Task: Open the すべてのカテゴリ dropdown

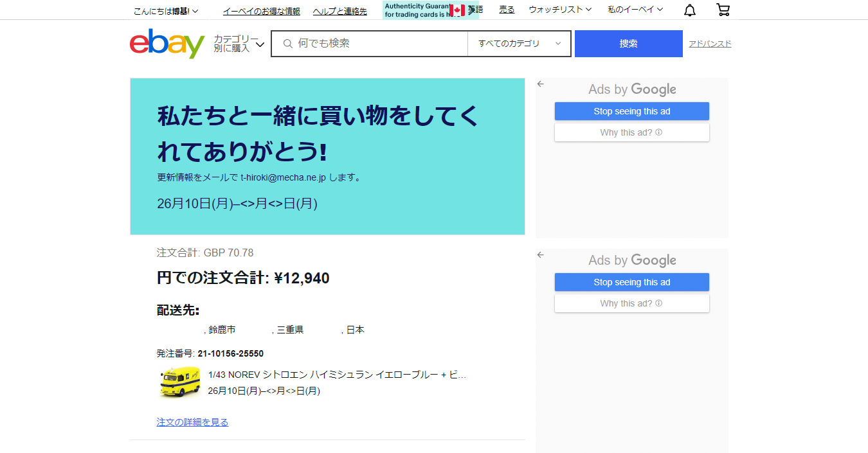Action: (519, 44)
